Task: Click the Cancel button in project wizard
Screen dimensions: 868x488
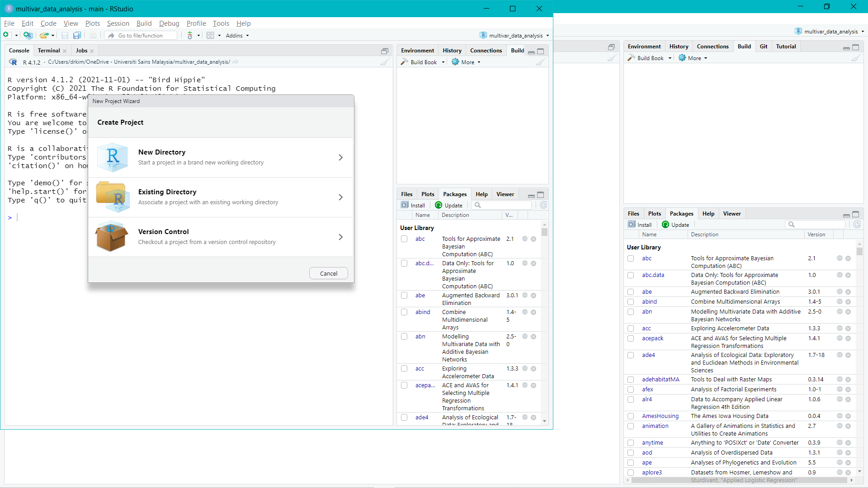Action: [x=328, y=273]
